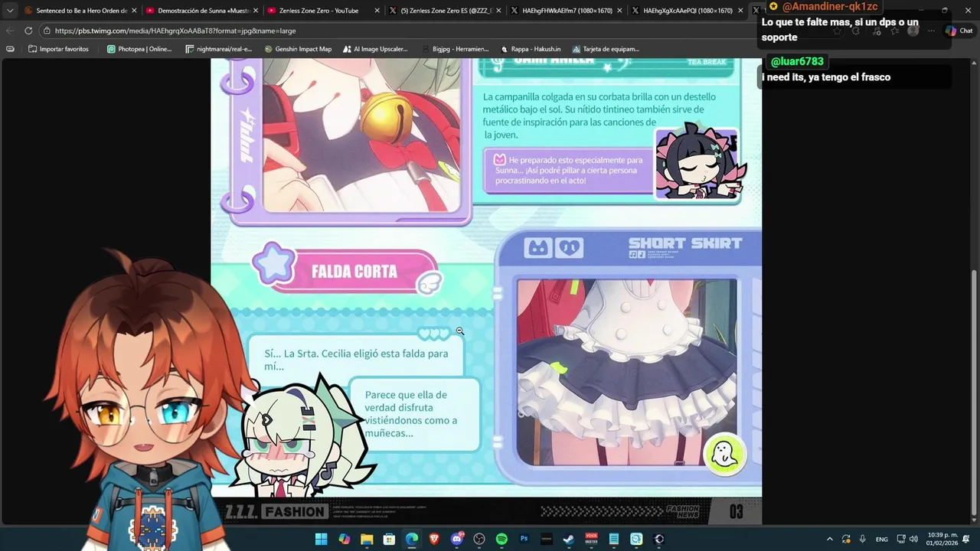This screenshot has height=551, width=980.
Task: Switch to 'Zenless Zone Zero - YouTube' tab
Action: (x=323, y=11)
